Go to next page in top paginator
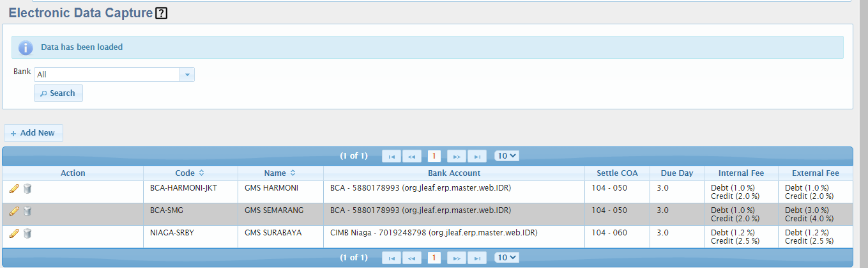The image size is (868, 268). click(x=456, y=156)
